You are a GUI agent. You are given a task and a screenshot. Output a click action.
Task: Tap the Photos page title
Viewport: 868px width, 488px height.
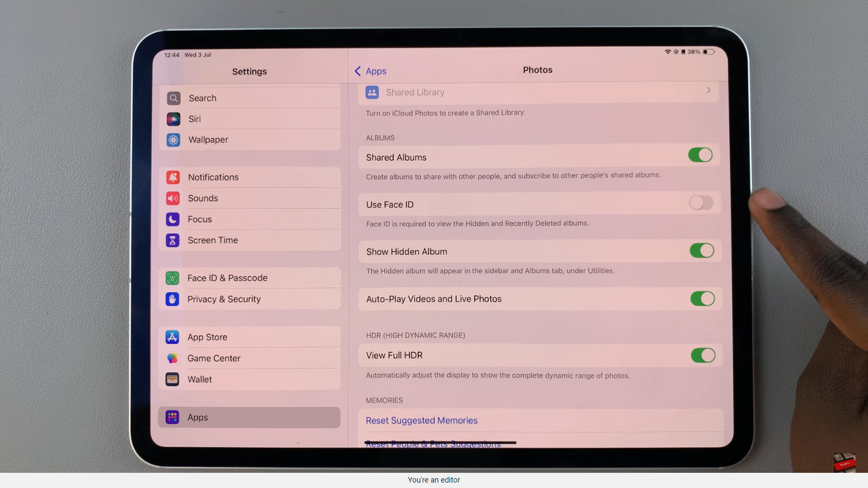pos(538,70)
